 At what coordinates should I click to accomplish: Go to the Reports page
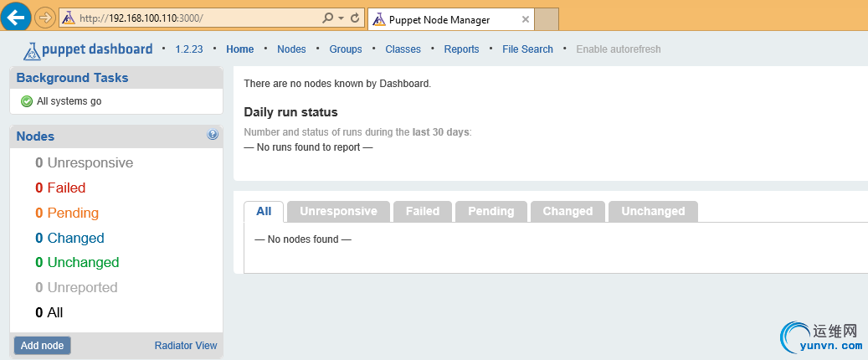[461, 49]
